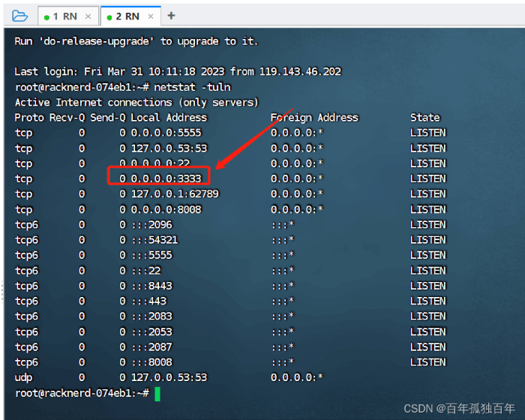Click LISTEN state in the 0.0.0.0:3333 row
This screenshot has height=420, width=525.
click(428, 178)
